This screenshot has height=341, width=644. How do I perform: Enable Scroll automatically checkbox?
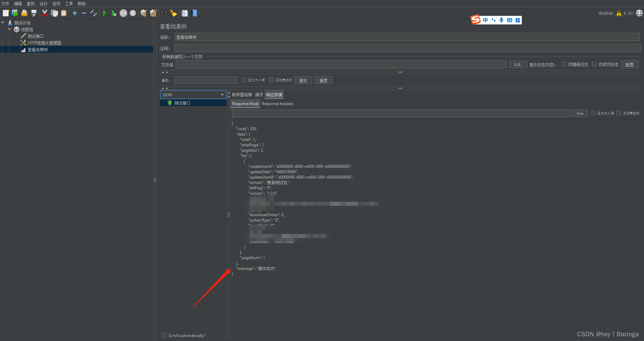tap(164, 335)
